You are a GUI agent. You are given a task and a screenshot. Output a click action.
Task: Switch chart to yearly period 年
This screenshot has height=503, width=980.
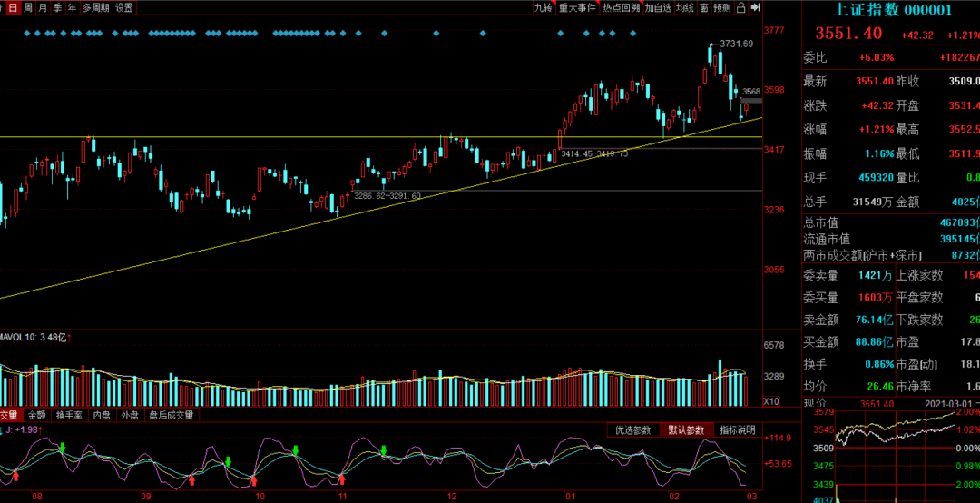73,7
